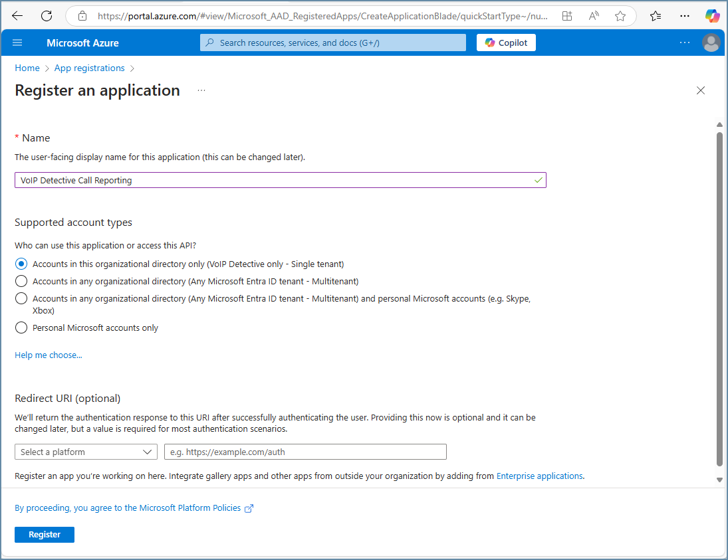Screen dimensions: 728x560
Task: Select any organizational directory Multitenant option
Action: click(21, 281)
